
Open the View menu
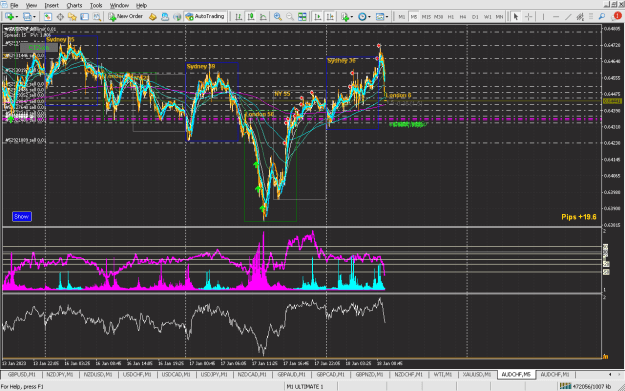click(x=31, y=6)
